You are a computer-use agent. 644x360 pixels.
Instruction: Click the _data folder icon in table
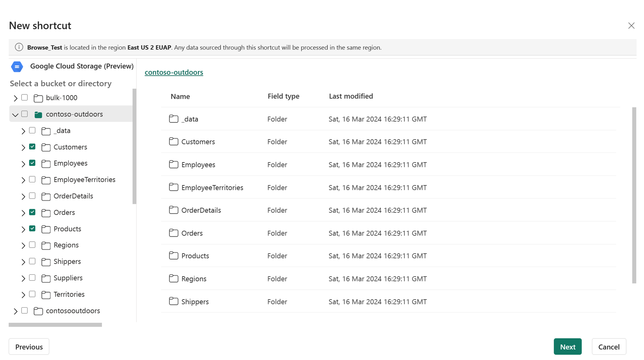point(173,119)
